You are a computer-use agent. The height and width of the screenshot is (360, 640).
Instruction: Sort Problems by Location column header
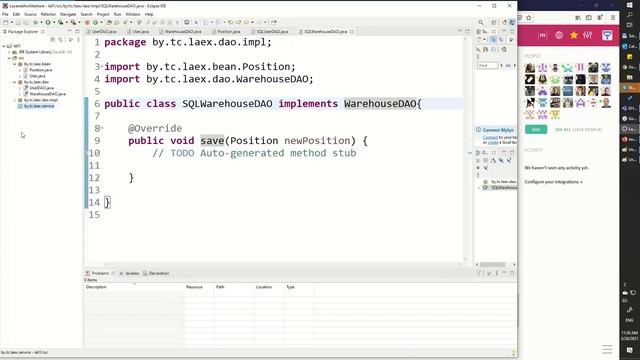tap(269, 287)
